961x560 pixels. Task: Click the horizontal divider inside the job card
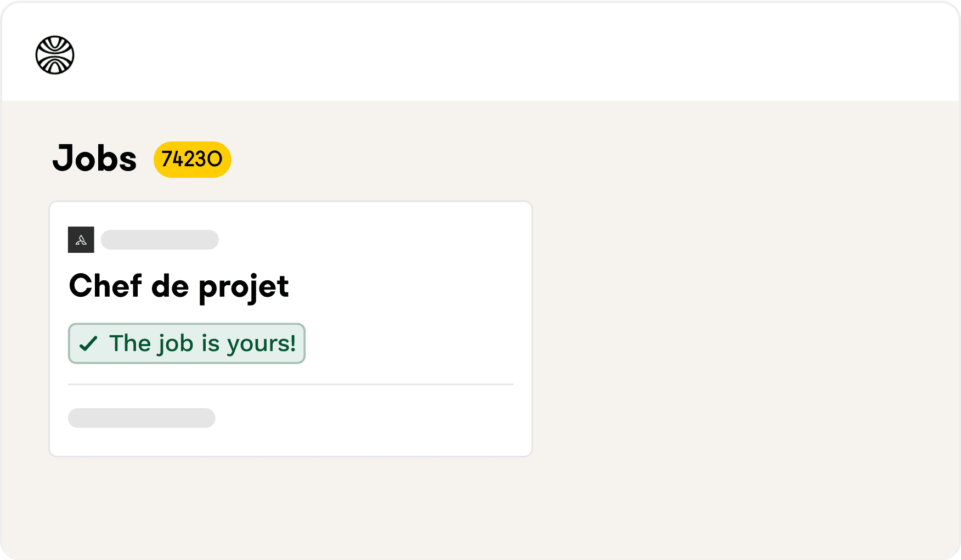(291, 384)
